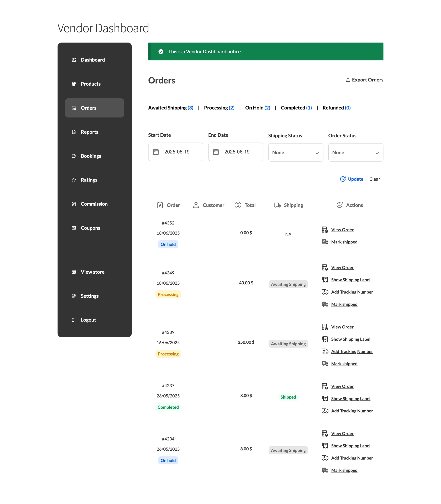441x504 pixels.
Task: Click the Export Orders upload icon
Action: pyautogui.click(x=348, y=80)
